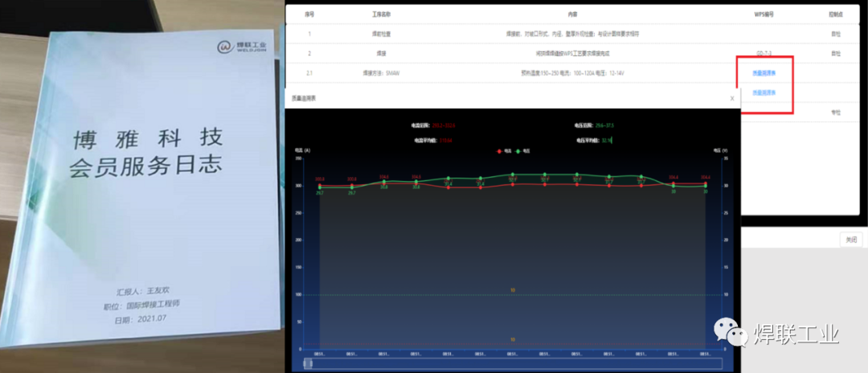Click the 专检 control point cell

[x=835, y=113]
